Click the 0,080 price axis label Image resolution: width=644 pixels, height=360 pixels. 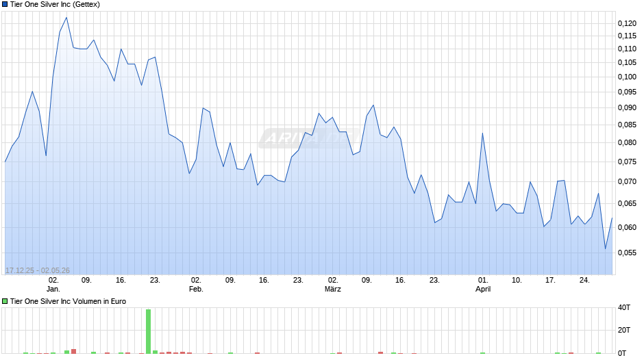(x=627, y=143)
